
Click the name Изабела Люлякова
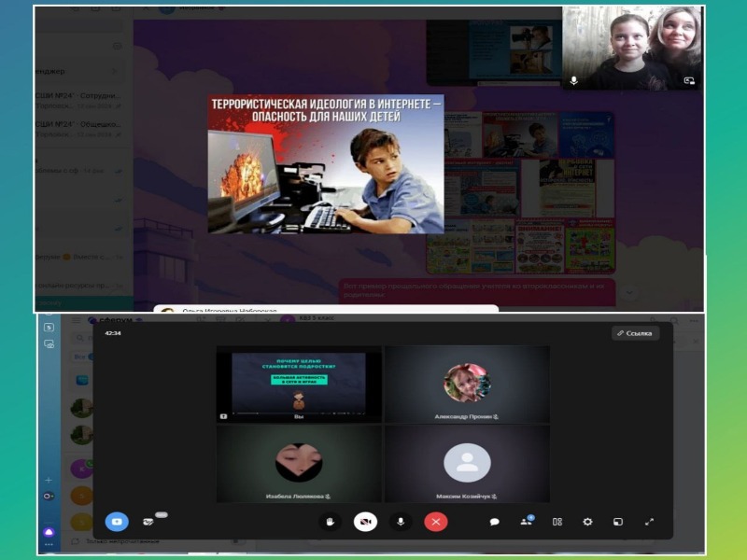pos(295,497)
